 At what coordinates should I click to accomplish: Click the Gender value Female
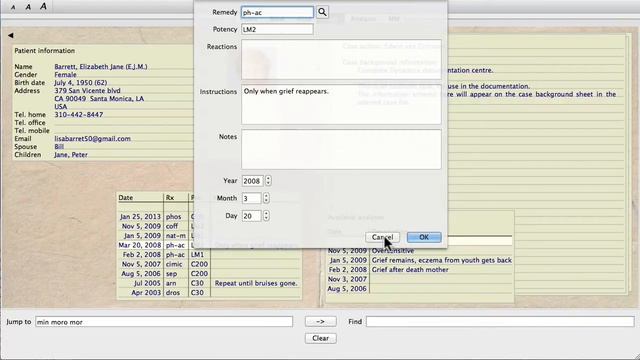click(x=65, y=75)
